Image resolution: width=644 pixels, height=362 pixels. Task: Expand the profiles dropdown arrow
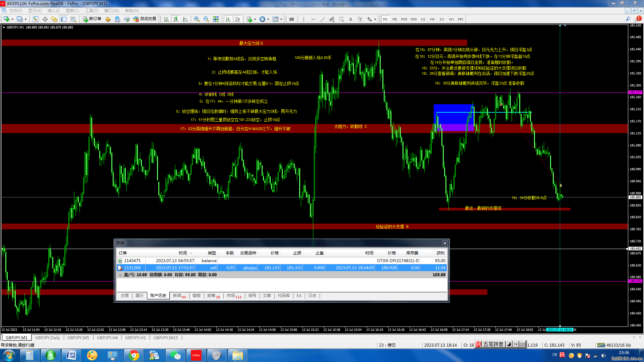click(25, 19)
